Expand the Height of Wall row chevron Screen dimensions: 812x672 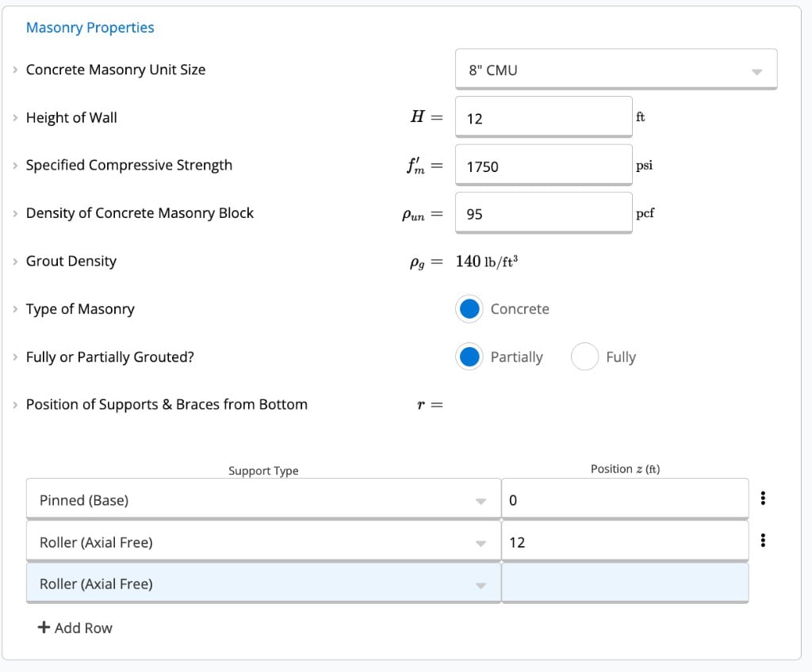pyautogui.click(x=15, y=117)
